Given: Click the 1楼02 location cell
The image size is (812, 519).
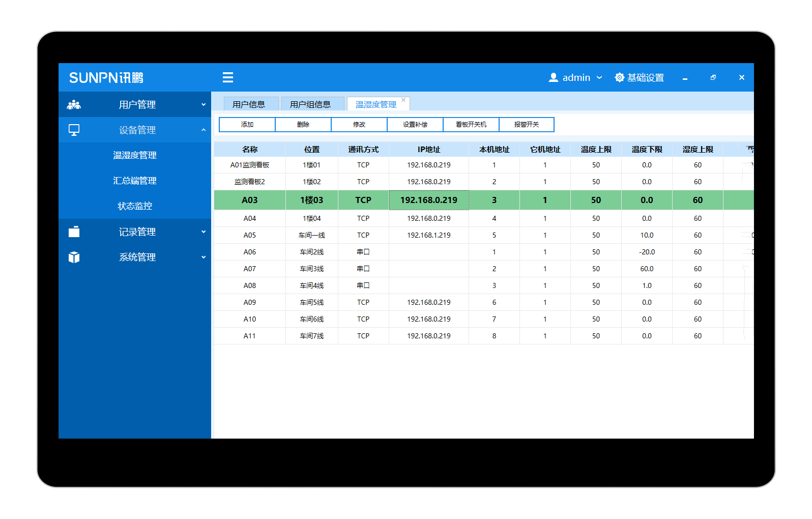Looking at the screenshot, I should (312, 182).
